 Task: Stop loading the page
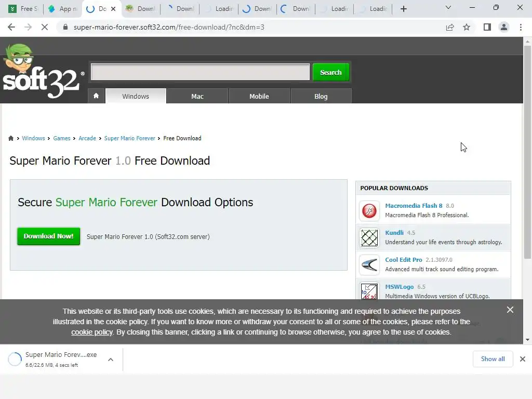click(45, 27)
